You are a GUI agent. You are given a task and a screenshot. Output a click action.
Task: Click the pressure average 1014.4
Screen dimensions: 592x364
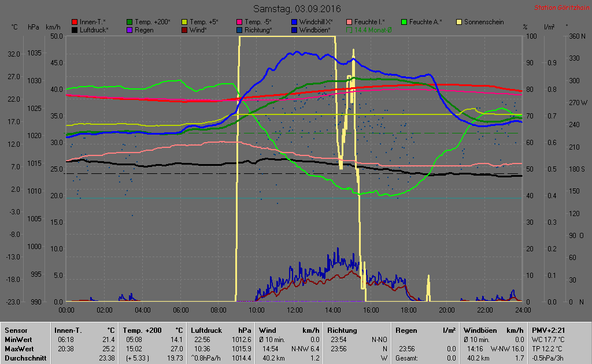pos(241,358)
